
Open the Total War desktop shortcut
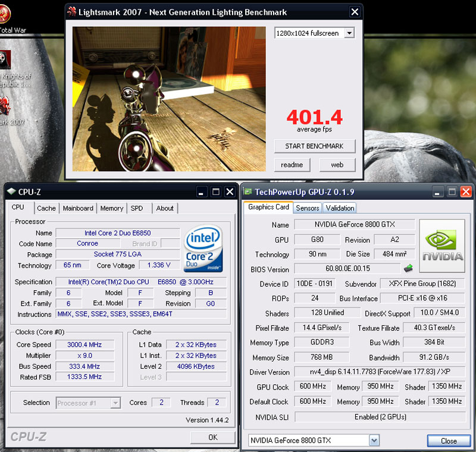pos(5,14)
